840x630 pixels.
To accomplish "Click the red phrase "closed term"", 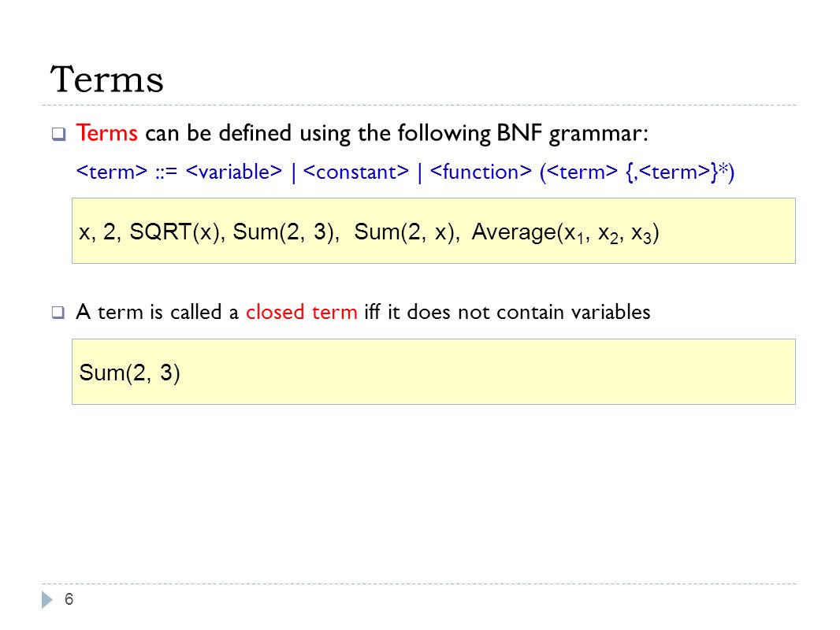I will 302,312.
